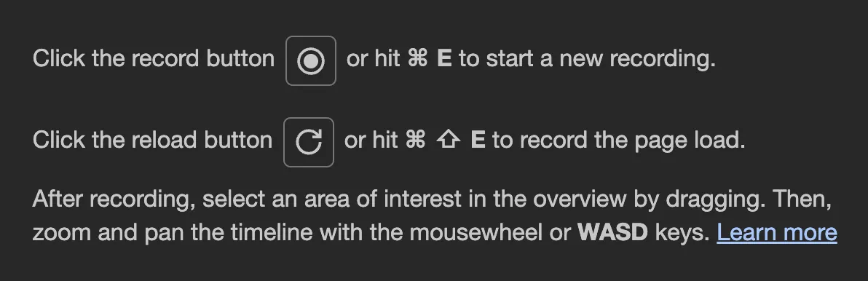
Task: Click 'or hit' after the reload button
Action: tap(371, 140)
